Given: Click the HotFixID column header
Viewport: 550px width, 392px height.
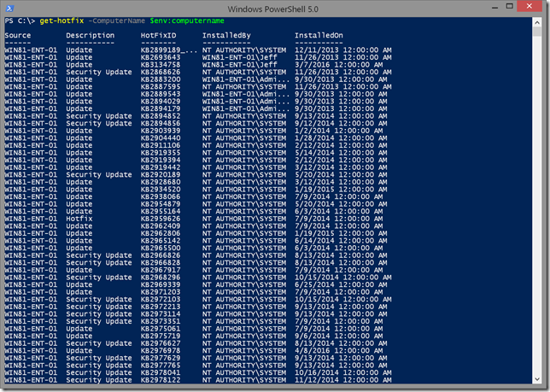Looking at the screenshot, I should coord(158,35).
